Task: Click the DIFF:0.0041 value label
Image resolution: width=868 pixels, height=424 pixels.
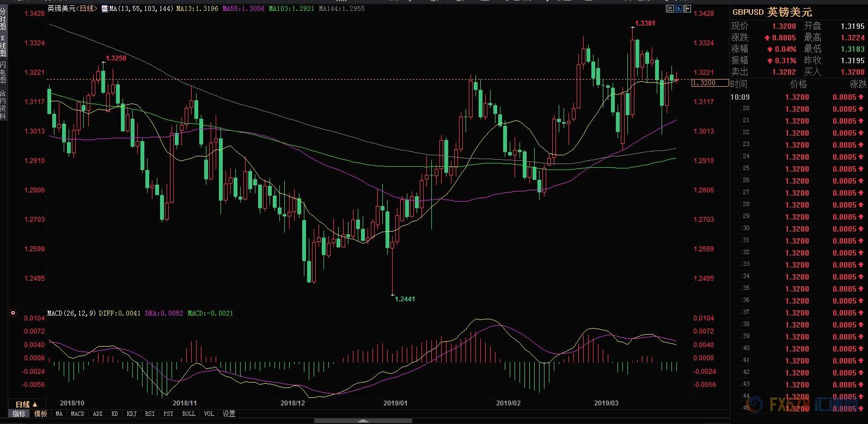Action: (x=120, y=313)
